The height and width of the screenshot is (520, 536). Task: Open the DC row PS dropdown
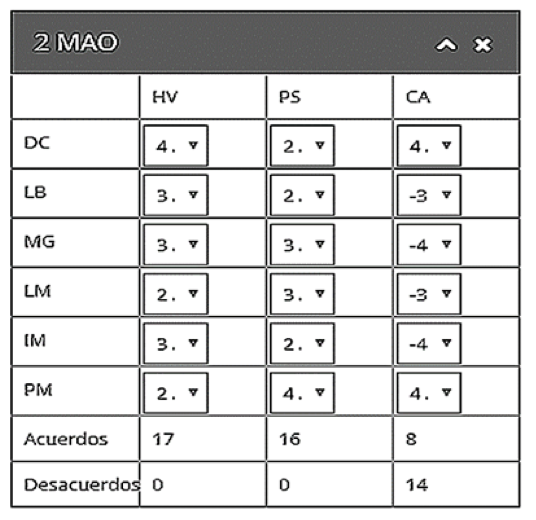click(302, 146)
